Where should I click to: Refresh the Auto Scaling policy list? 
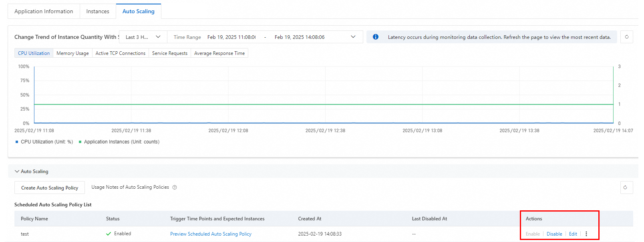pos(626,188)
